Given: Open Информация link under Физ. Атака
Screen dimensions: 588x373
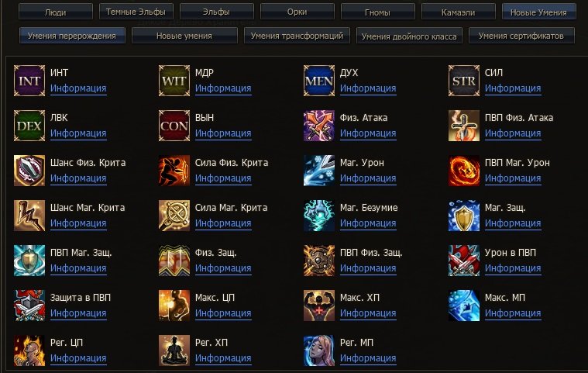Looking at the screenshot, I should pos(368,133).
